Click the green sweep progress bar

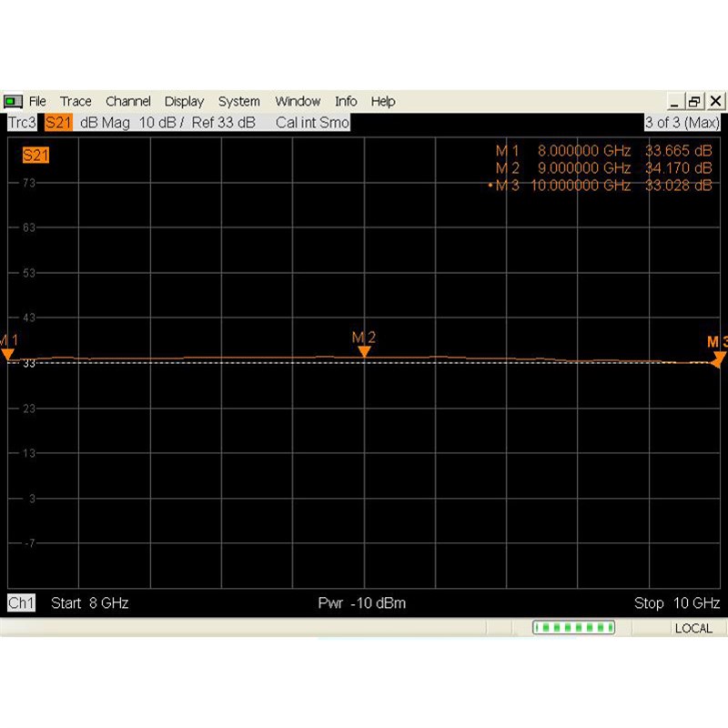click(574, 628)
